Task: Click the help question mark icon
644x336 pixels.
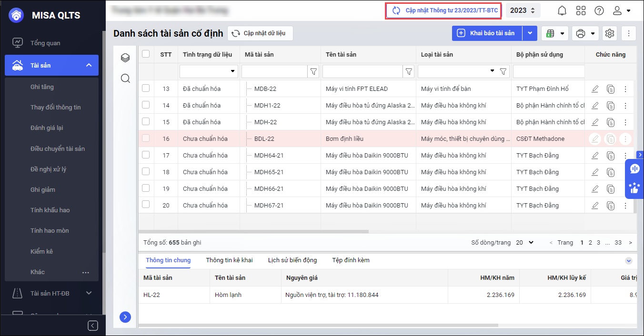Action: [599, 10]
